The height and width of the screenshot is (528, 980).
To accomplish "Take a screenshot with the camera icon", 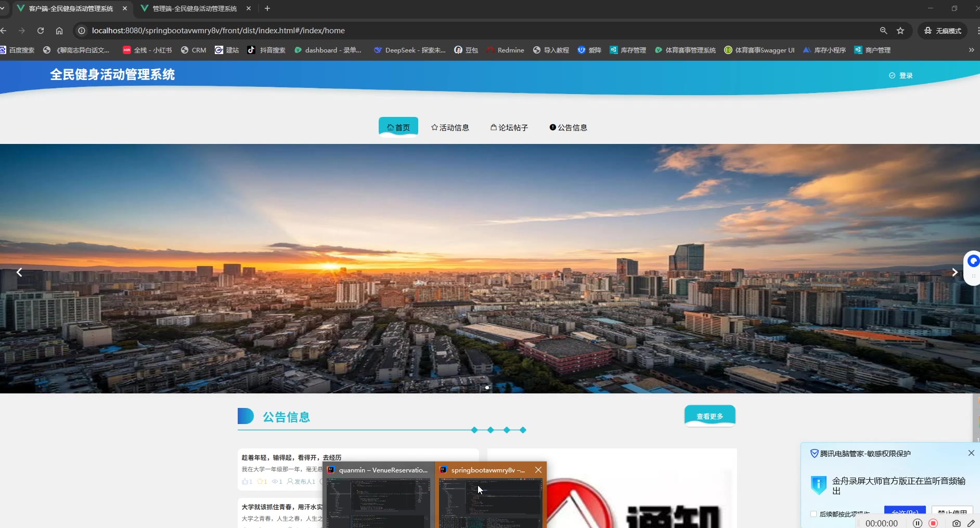I will coord(957,523).
